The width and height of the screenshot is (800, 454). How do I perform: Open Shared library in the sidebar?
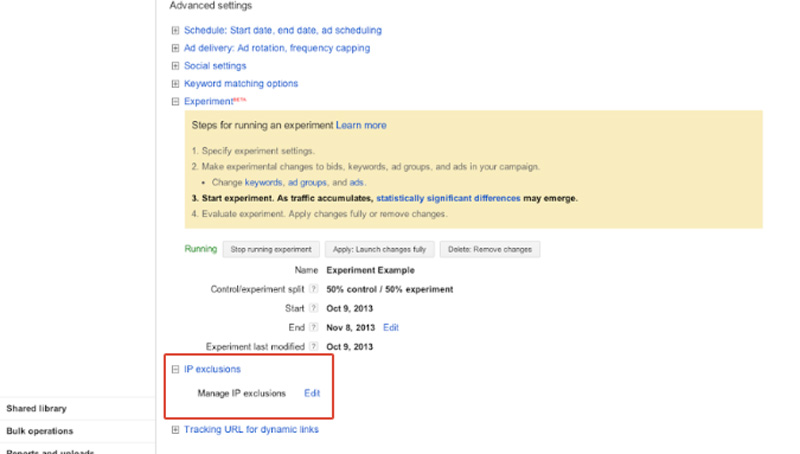[37, 409]
